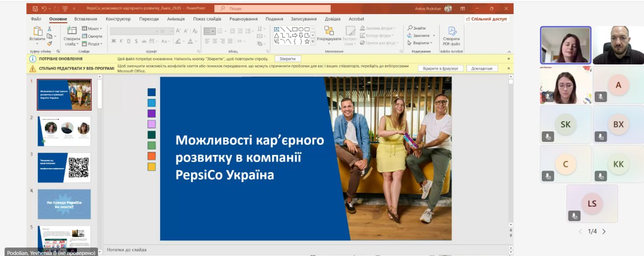Screen dimensions: 644x256
Task: Open ribbon display options icon
Action: [x=462, y=9]
